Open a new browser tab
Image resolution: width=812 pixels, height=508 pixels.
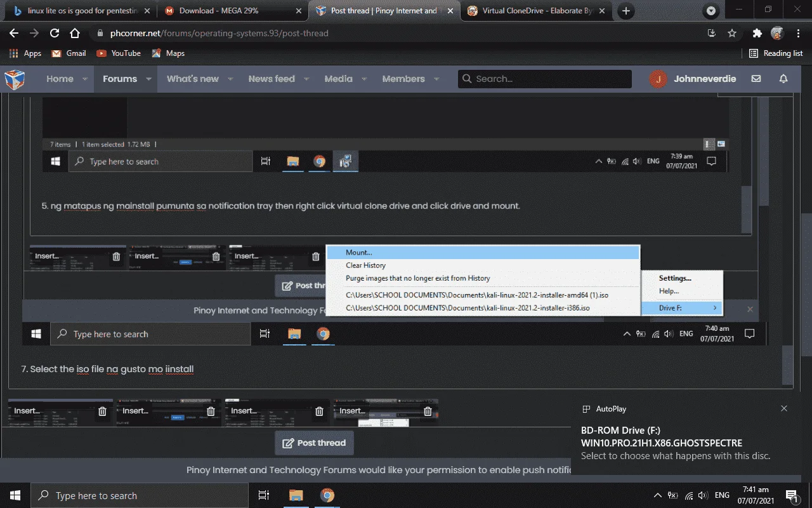(x=626, y=11)
